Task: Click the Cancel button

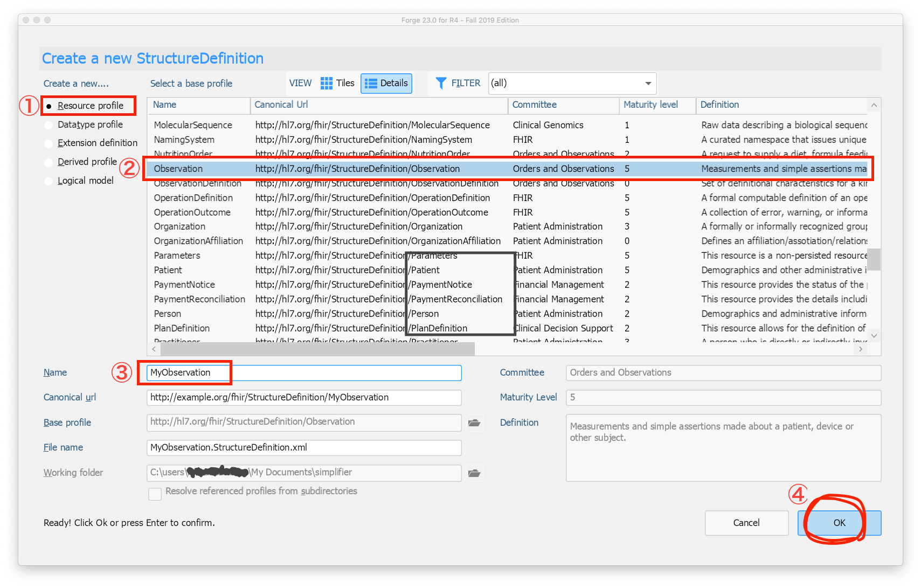Action: click(746, 523)
